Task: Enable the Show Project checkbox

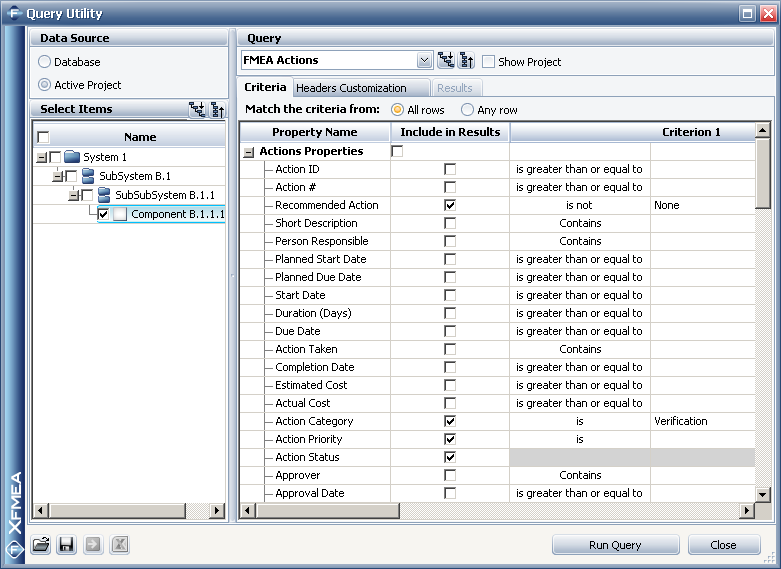Action: [x=489, y=62]
